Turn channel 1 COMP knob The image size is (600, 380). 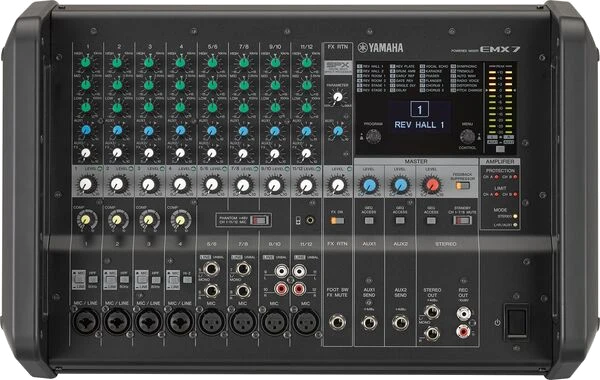pyautogui.click(x=86, y=220)
